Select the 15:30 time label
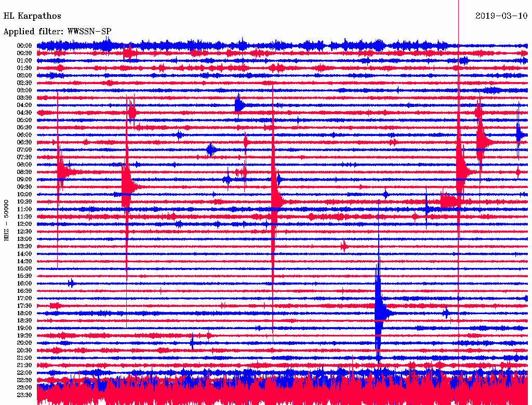The width and height of the screenshot is (532, 405). coord(24,276)
